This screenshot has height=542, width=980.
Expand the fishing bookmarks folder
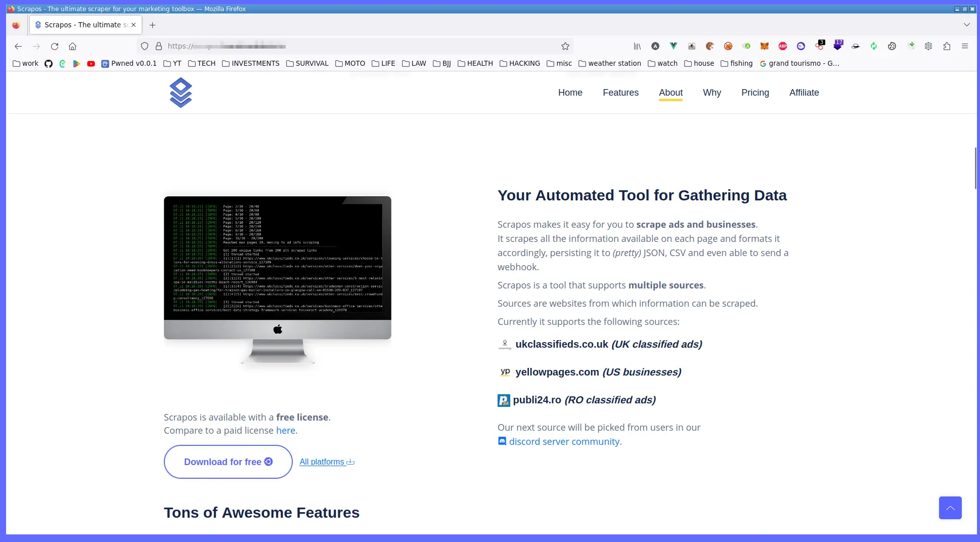coord(737,63)
